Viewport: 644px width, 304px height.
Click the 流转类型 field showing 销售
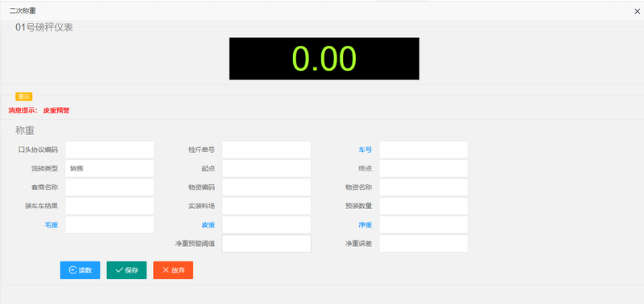pos(109,168)
